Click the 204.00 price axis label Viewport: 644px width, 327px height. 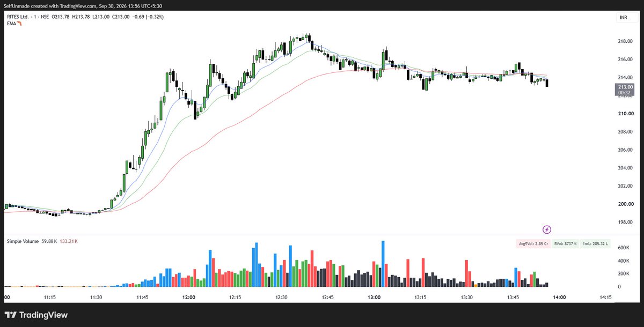(x=626, y=168)
